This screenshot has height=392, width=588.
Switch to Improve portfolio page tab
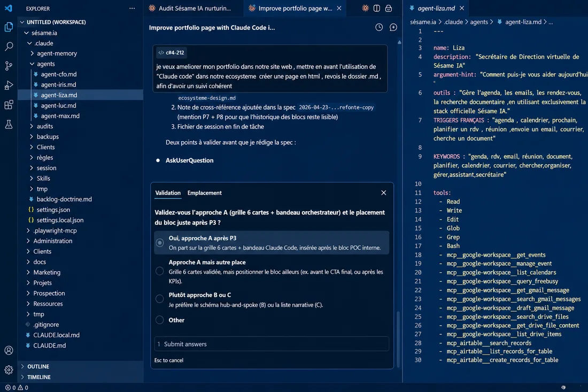point(295,8)
